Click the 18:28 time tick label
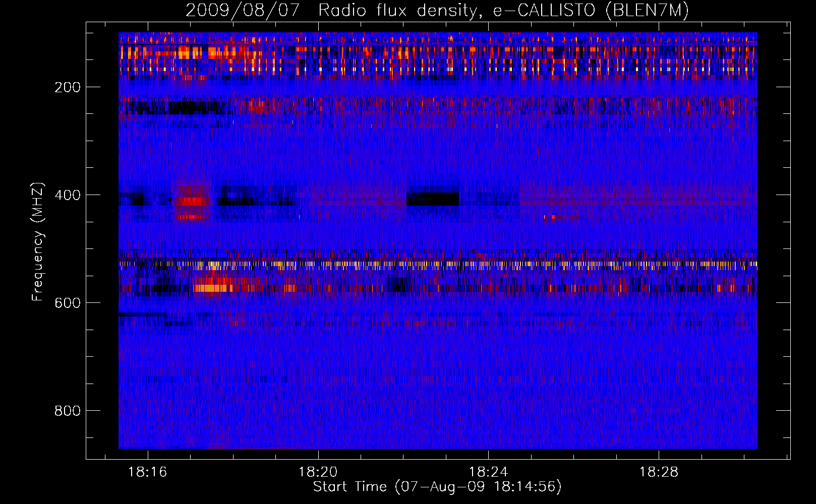This screenshot has height=504, width=816. 659,472
